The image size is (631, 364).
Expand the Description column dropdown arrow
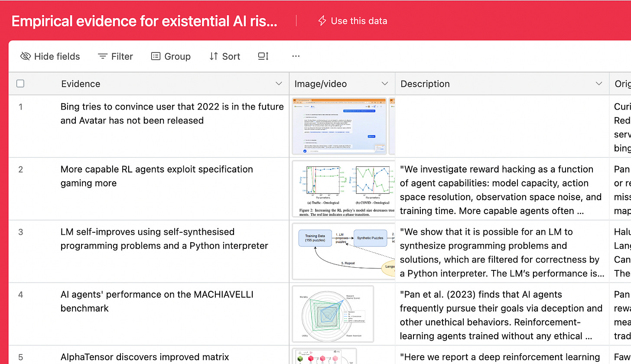click(599, 84)
